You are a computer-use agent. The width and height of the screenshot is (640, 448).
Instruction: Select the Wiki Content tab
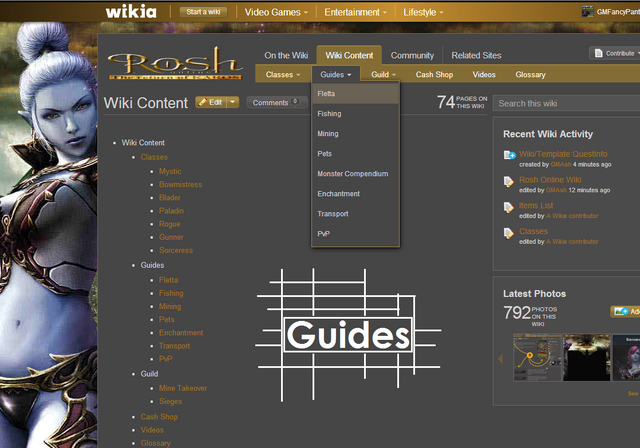[349, 55]
